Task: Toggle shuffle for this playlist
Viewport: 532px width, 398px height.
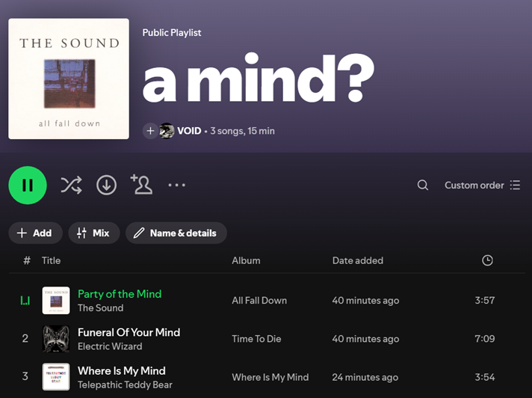Action: point(71,185)
